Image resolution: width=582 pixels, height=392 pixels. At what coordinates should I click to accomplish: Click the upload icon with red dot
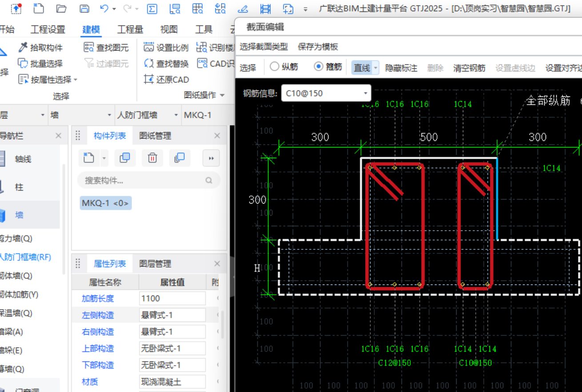16,8
